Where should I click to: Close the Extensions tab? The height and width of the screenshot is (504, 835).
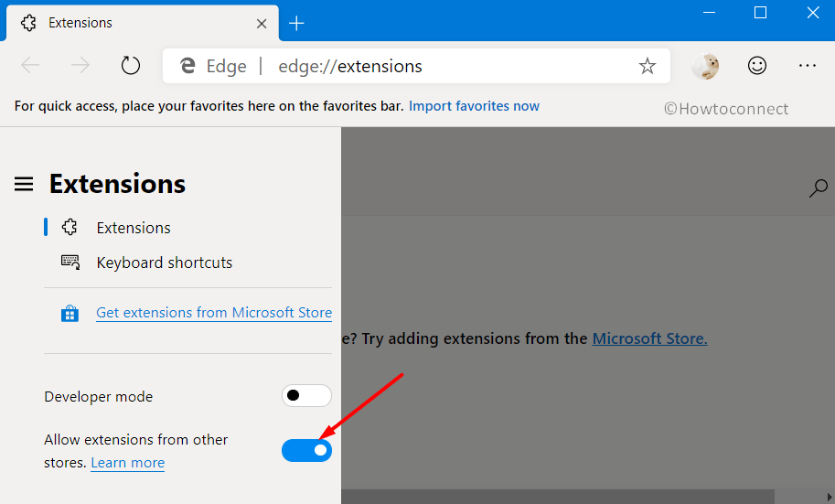point(262,24)
